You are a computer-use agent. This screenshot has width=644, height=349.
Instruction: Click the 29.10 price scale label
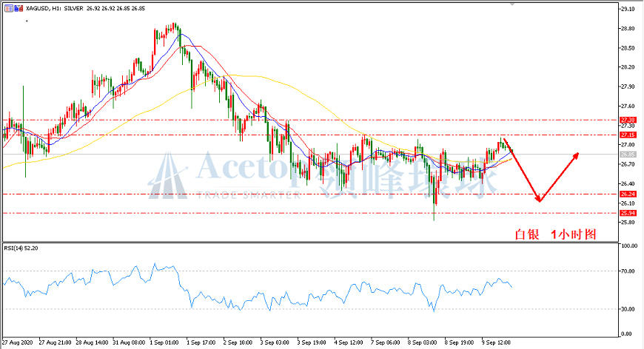click(x=628, y=9)
